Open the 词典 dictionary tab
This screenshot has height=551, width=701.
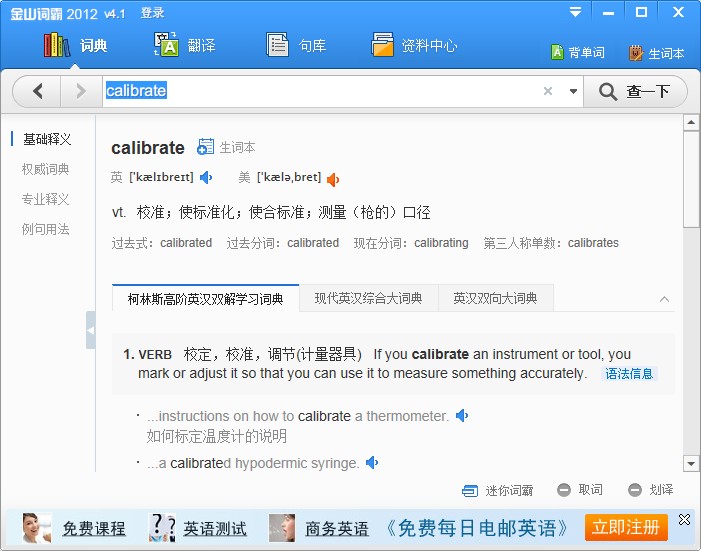(x=76, y=45)
